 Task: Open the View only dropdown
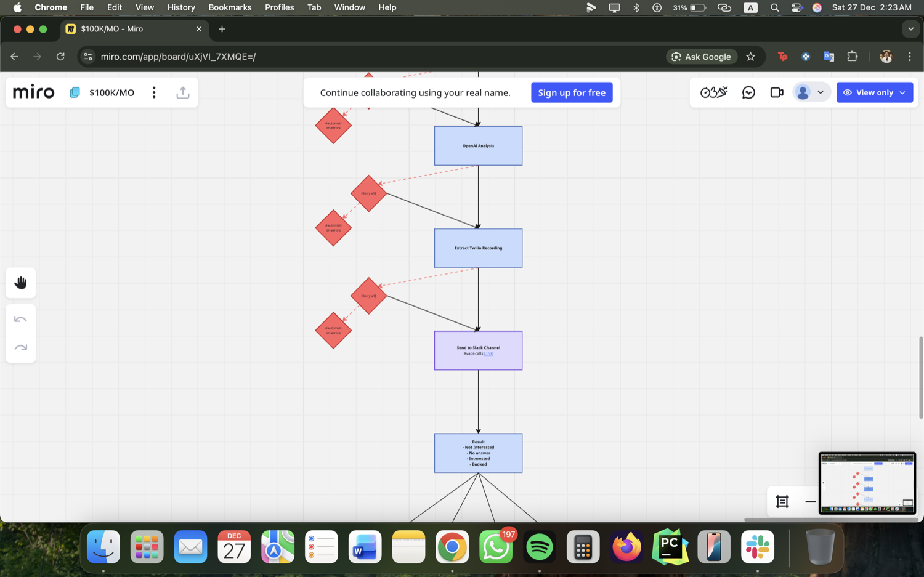875,92
